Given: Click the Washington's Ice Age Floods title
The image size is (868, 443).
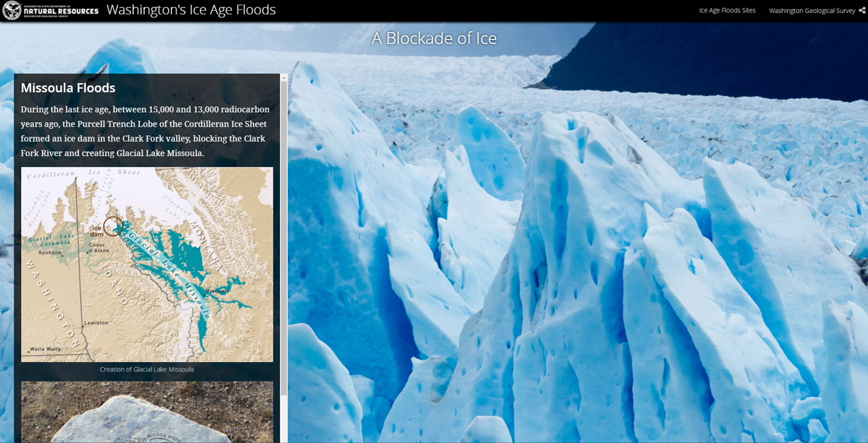Looking at the screenshot, I should [x=191, y=10].
